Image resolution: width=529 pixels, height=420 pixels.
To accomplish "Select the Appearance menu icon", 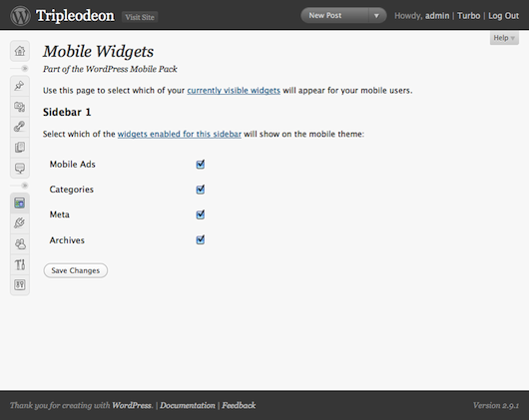I will (20, 203).
